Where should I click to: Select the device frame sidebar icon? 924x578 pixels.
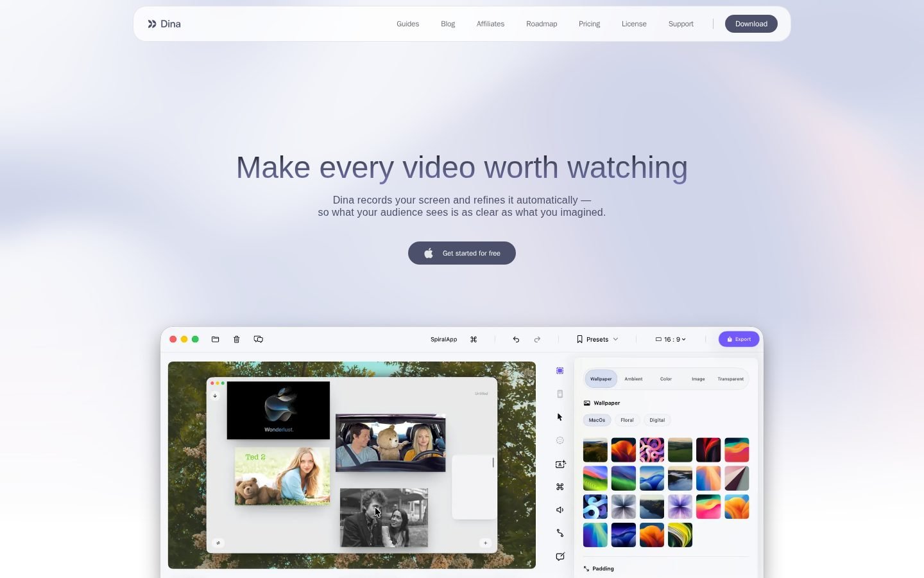[560, 394]
